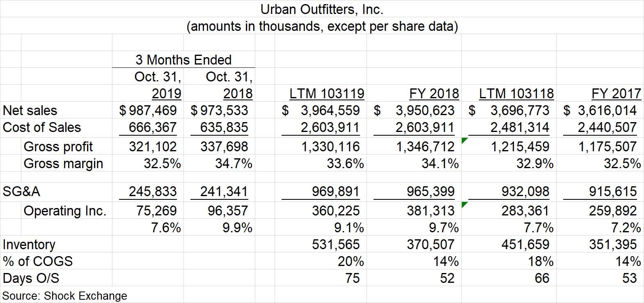Select gross profit value 337,698

click(224, 147)
